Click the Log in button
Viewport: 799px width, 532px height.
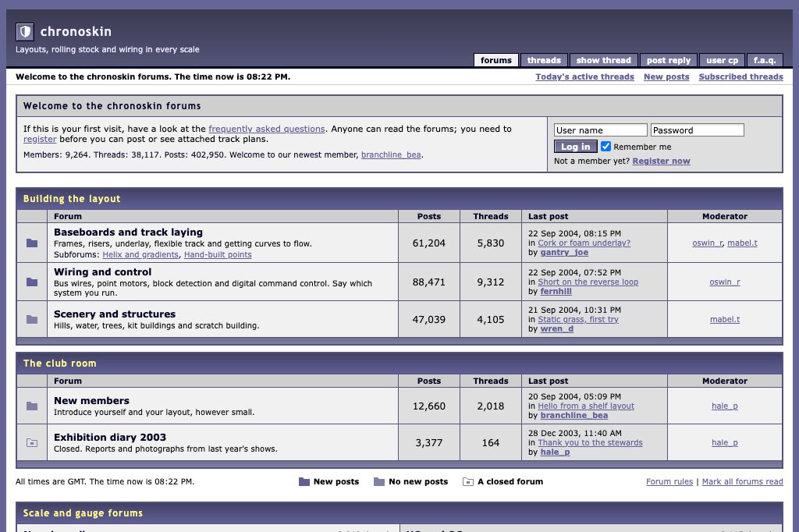click(575, 147)
